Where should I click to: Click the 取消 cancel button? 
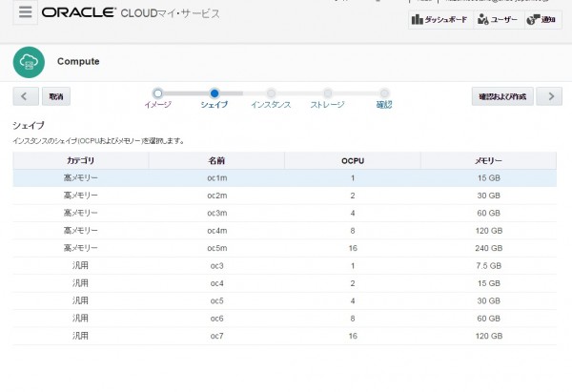56,96
